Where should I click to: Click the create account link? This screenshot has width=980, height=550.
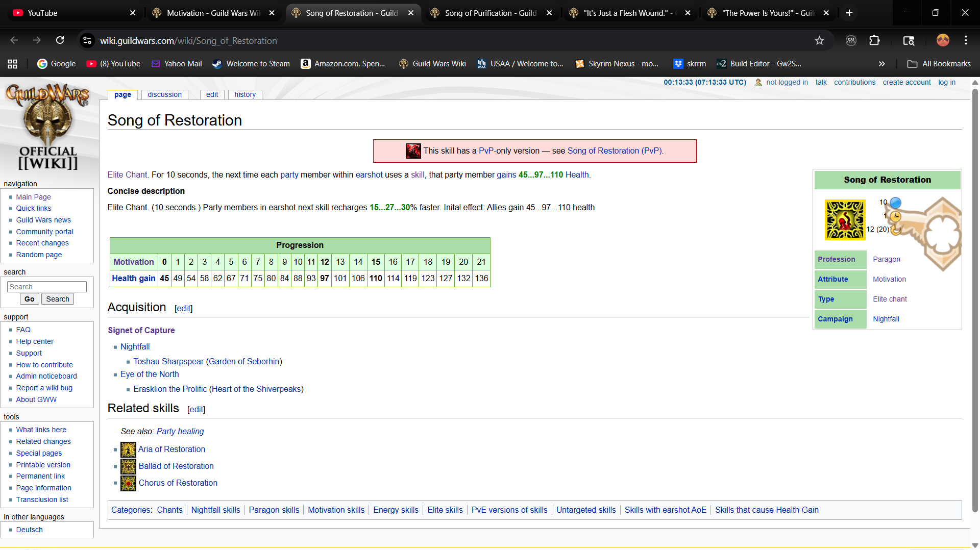coord(906,82)
